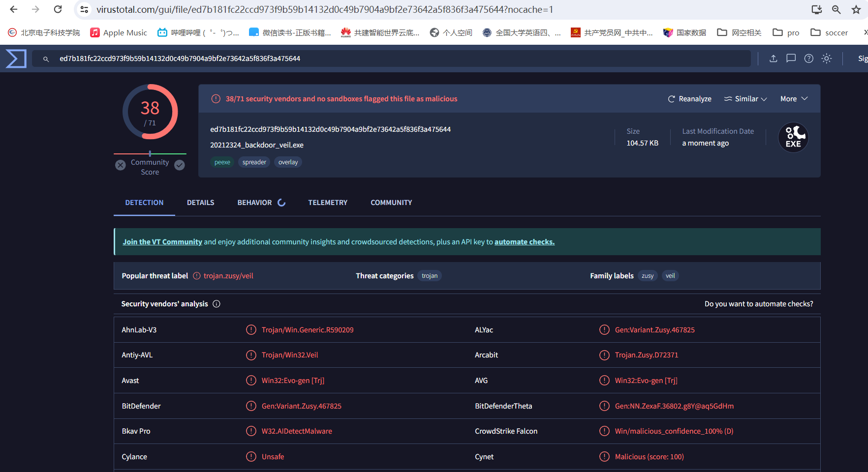
Task: Click the install app icon in address bar
Action: [816, 9]
